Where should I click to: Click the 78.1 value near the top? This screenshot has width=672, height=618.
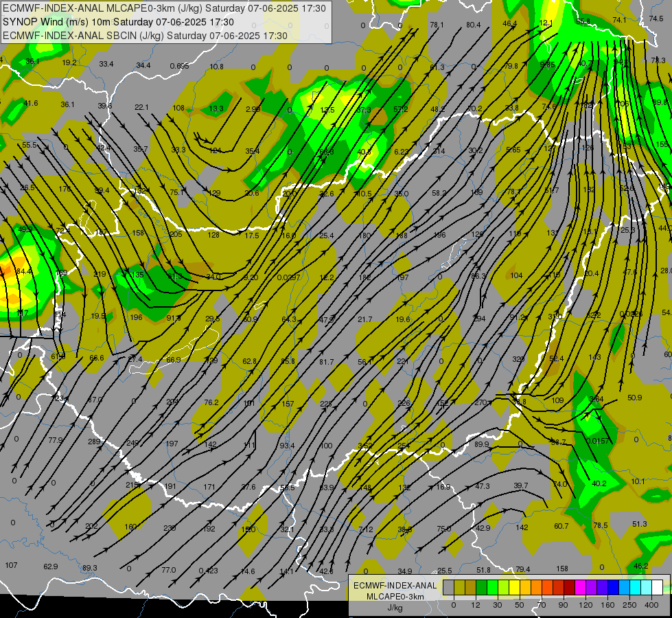coord(437,25)
